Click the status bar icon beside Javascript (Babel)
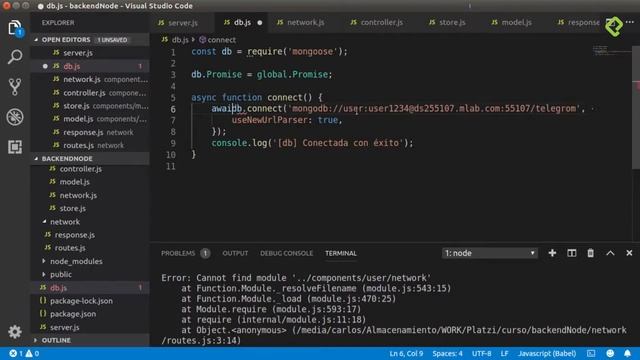The height and width of the screenshot is (360, 640). click(591, 353)
